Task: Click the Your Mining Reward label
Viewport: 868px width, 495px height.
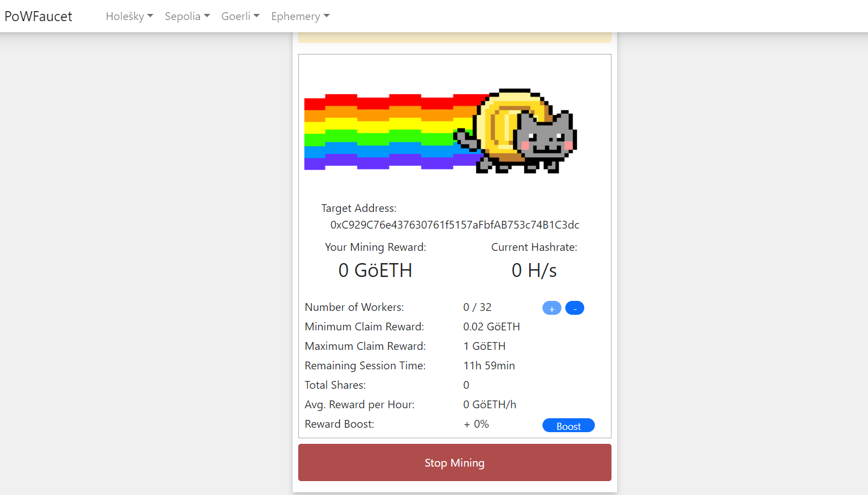Action: point(376,247)
